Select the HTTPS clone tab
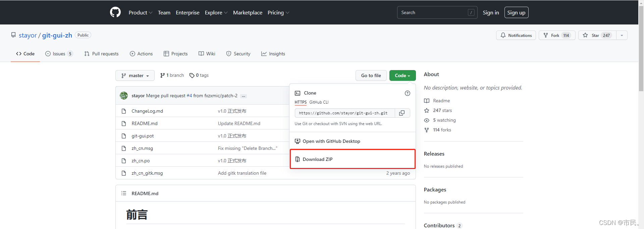 [x=301, y=102]
